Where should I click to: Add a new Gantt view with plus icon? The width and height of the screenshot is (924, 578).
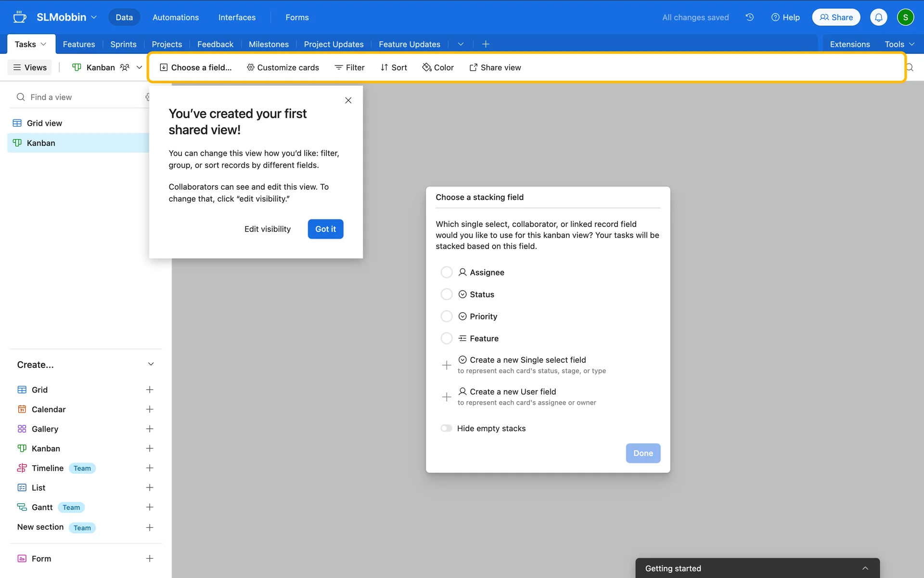click(x=150, y=507)
